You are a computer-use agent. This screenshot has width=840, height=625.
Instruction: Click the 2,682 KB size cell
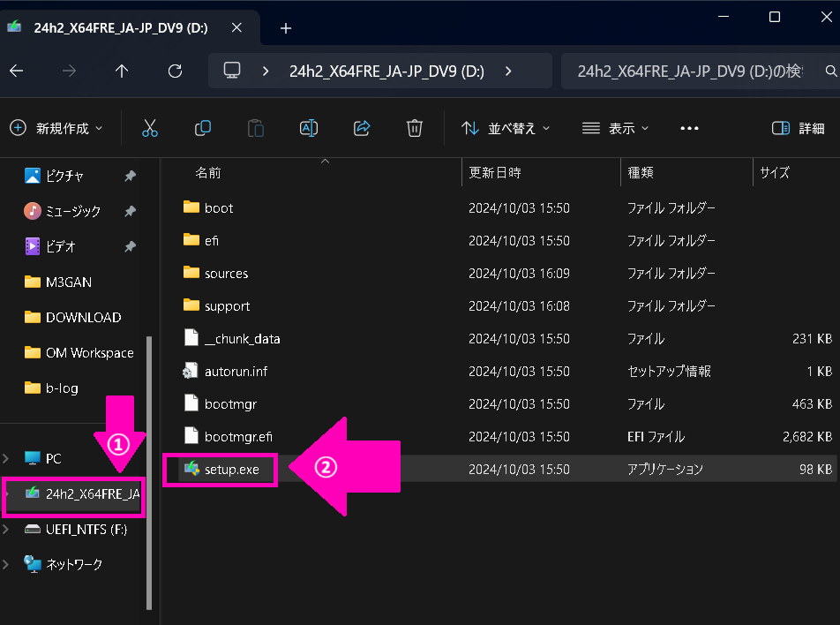pos(806,437)
